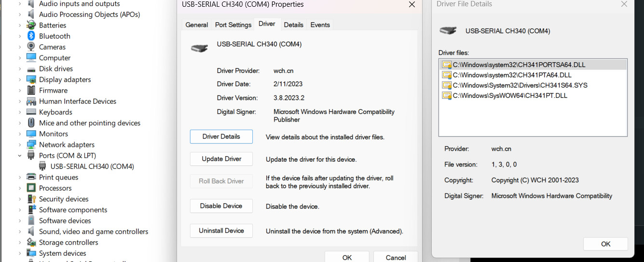
Task: Click the Security devices icon
Action: coord(31,199)
